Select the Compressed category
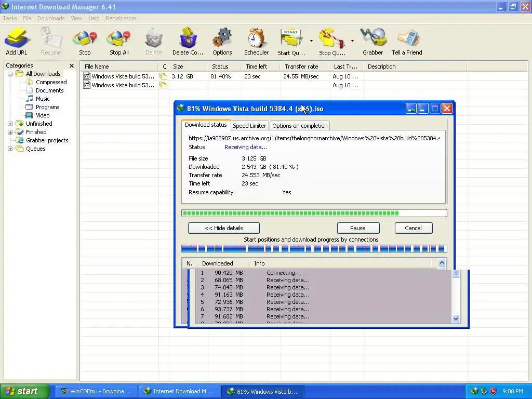Viewport: 532px width, 399px height. pos(51,82)
